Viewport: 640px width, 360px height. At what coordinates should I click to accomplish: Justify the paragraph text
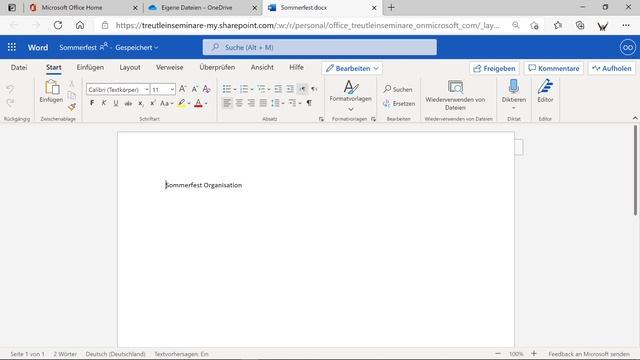[x=263, y=103]
